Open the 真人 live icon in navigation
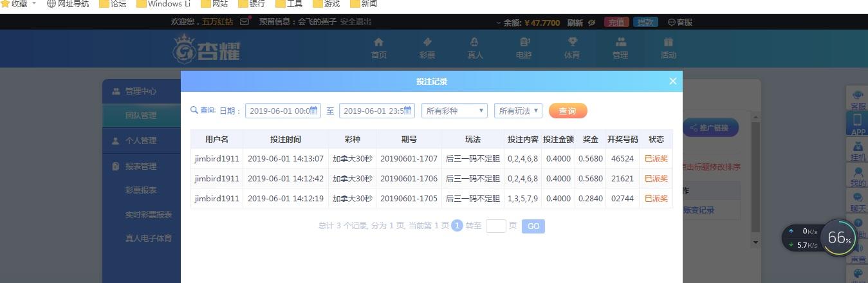 pyautogui.click(x=475, y=42)
